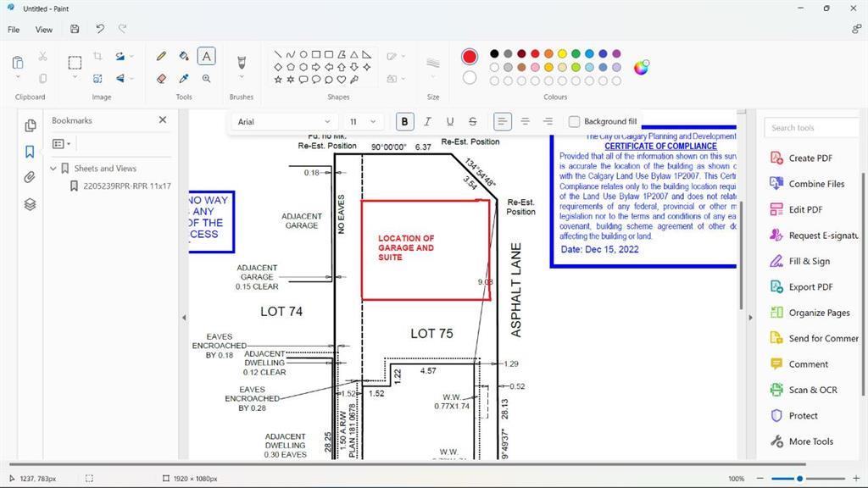Open the font size dropdown showing 11
This screenshot has width=868, height=488.
(363, 122)
